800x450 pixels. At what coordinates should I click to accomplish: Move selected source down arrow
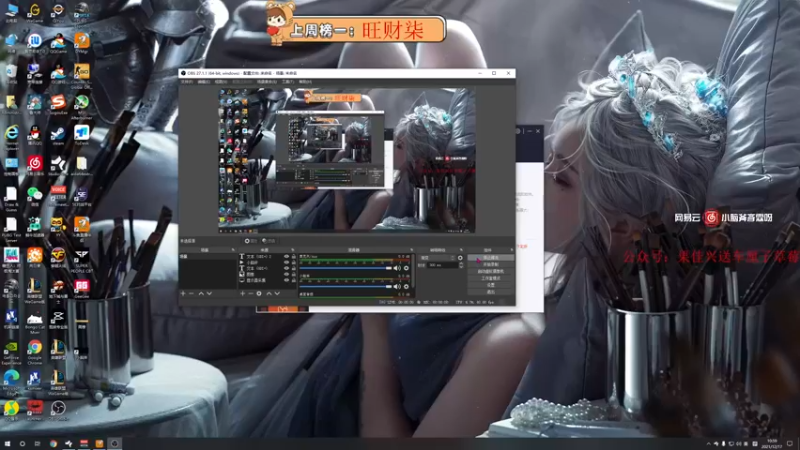tap(277, 293)
